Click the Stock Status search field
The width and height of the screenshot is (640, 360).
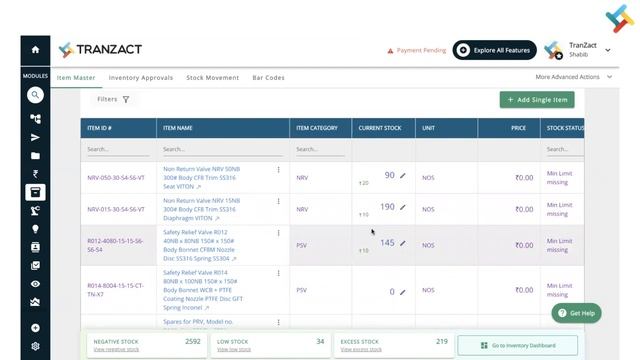[565, 149]
